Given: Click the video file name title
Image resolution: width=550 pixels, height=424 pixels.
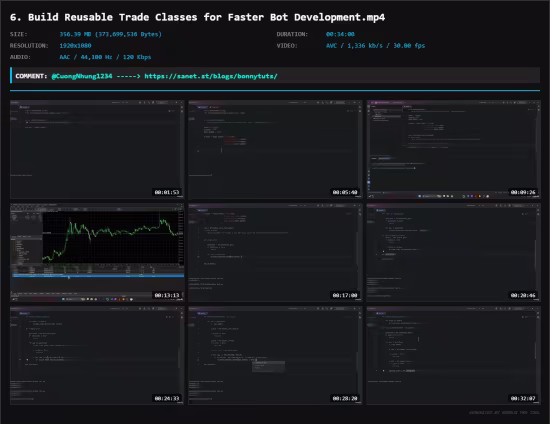Looking at the screenshot, I should 197,17.
